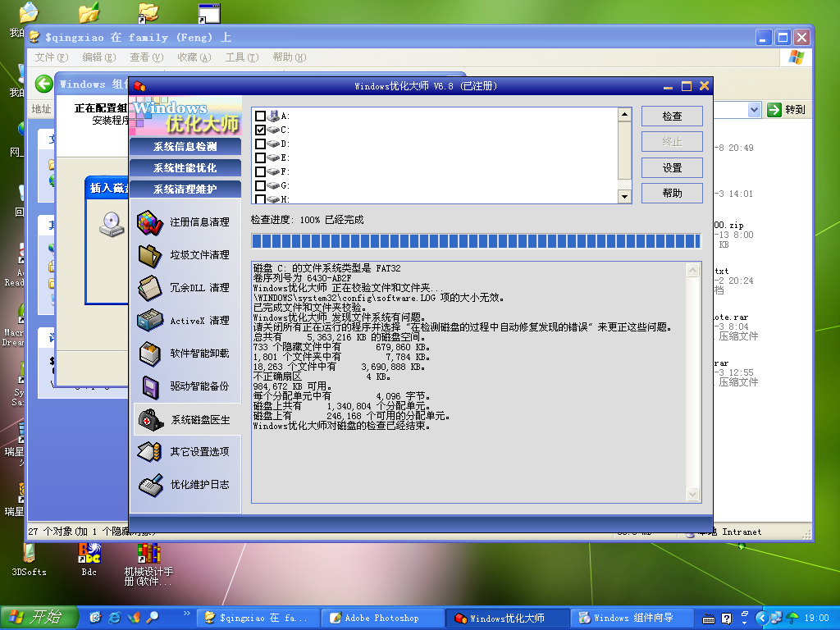Screen dimensions: 840x630
Task: Switch to $qingxiao explorer taskbar button
Action: [x=258, y=619]
